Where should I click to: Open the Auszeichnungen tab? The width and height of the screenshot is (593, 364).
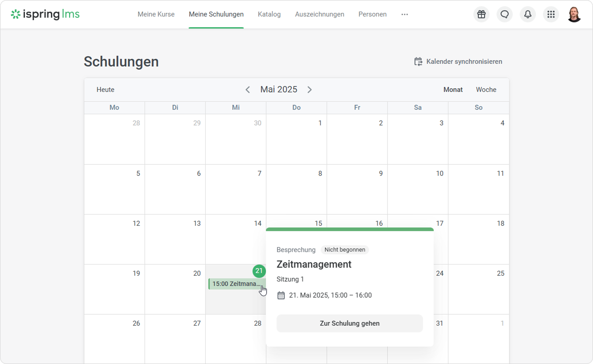319,14
